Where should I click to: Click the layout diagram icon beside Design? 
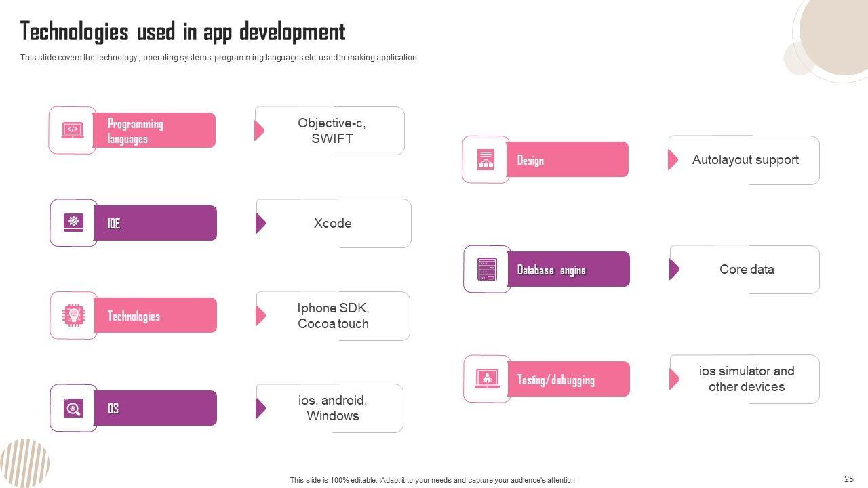[x=486, y=159]
